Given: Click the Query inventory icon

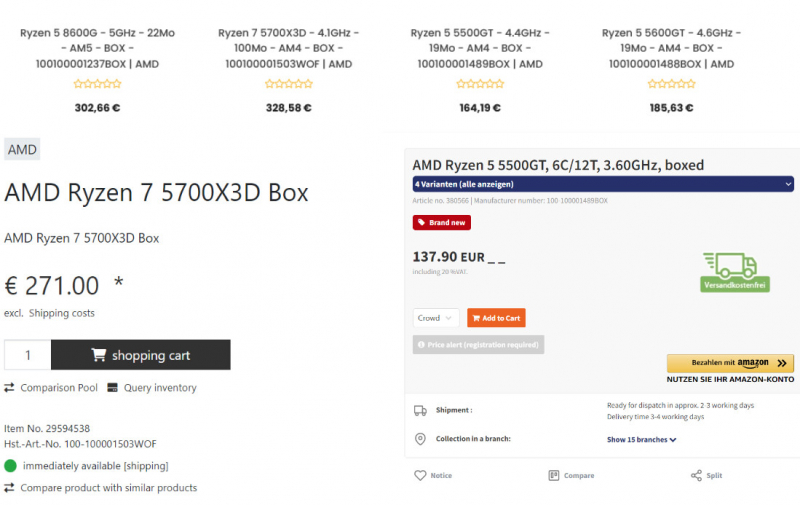Looking at the screenshot, I should pos(113,388).
